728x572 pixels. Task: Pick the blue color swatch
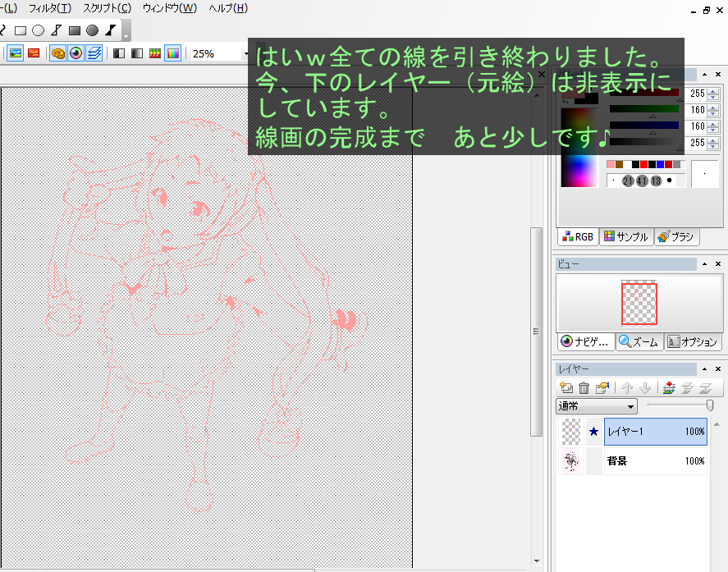(x=659, y=164)
